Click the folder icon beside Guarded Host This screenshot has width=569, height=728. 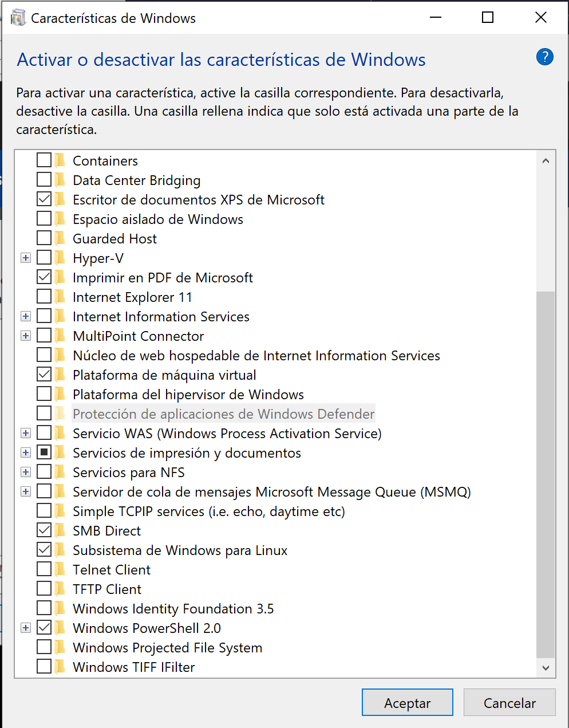tap(60, 238)
